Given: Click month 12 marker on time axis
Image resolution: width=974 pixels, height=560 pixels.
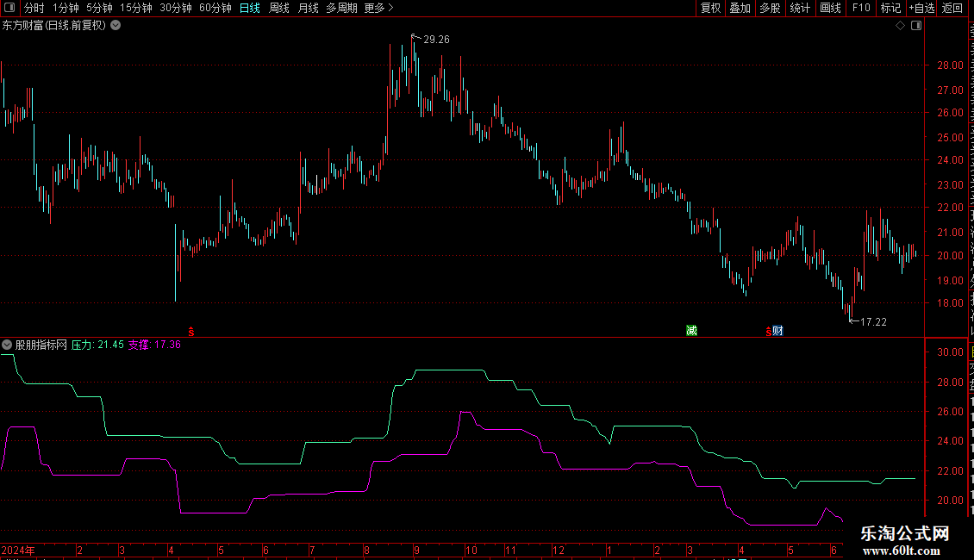Looking at the screenshot, I should tap(559, 551).
